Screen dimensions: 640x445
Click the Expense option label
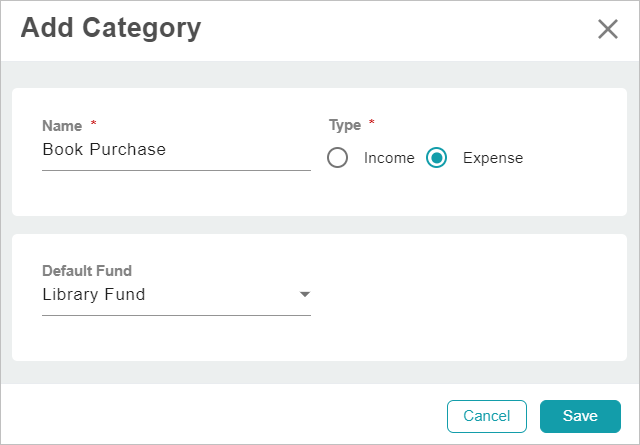click(493, 158)
